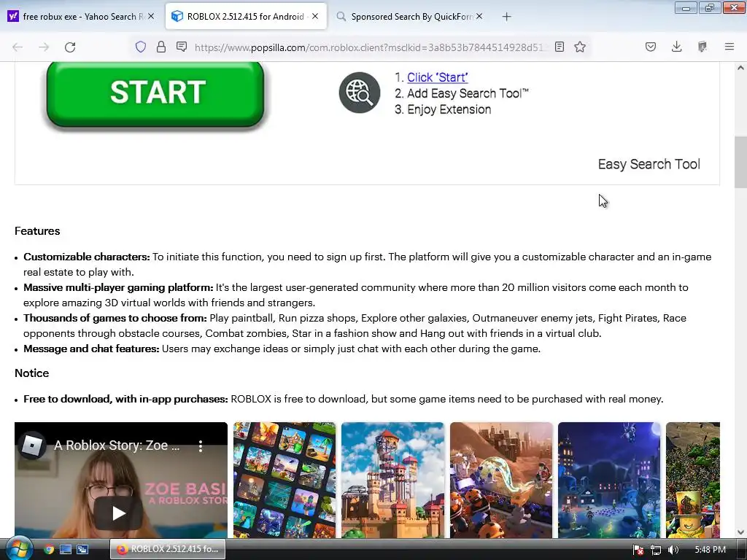Click the page scrollbar down arrow

(740, 532)
